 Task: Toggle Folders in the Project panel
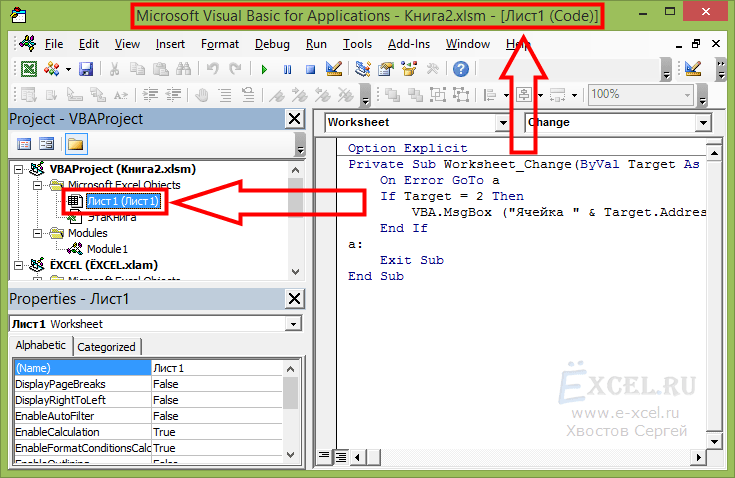click(x=75, y=144)
